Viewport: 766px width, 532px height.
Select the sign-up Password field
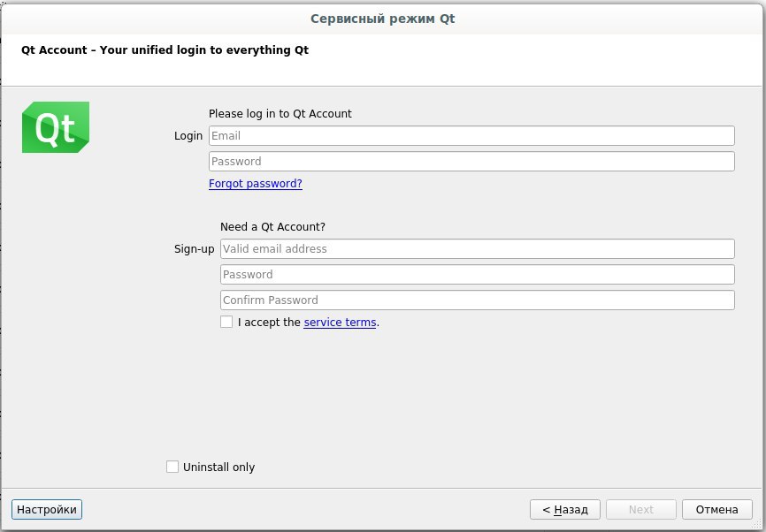point(478,274)
